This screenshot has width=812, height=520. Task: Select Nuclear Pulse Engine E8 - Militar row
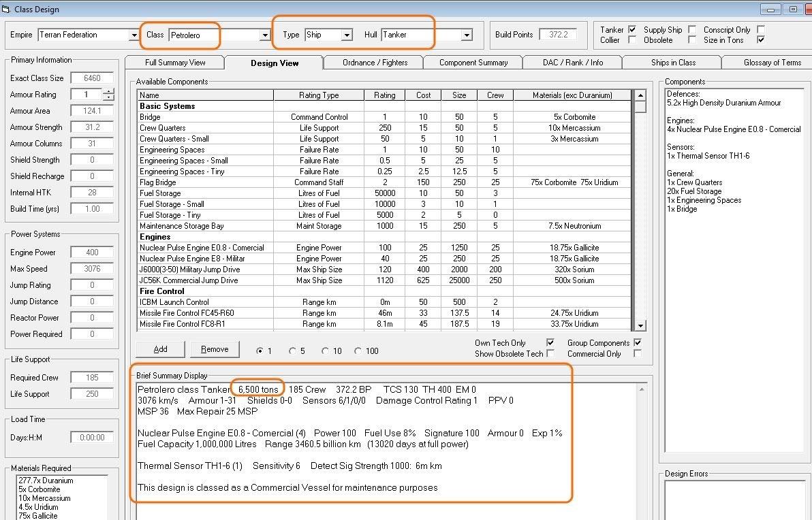tap(384, 258)
